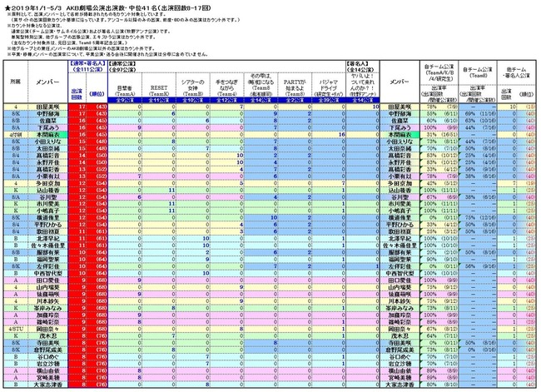Click the 所属 column header

tap(16, 82)
